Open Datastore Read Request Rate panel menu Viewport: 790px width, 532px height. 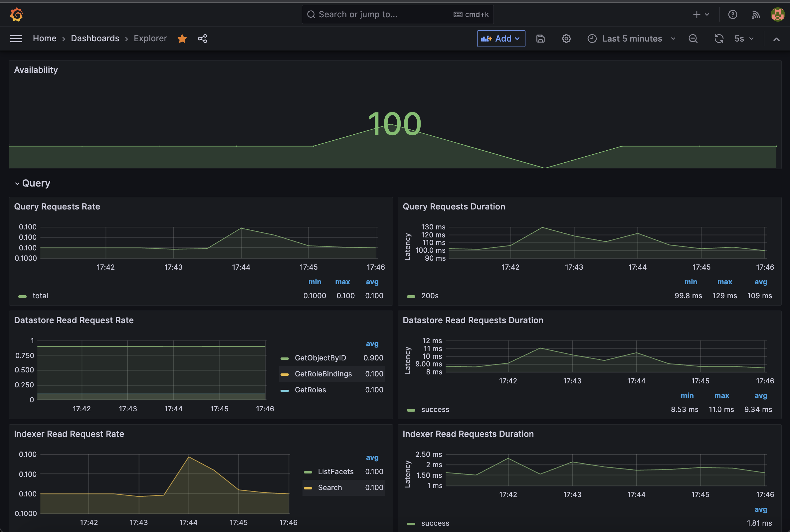coord(74,320)
